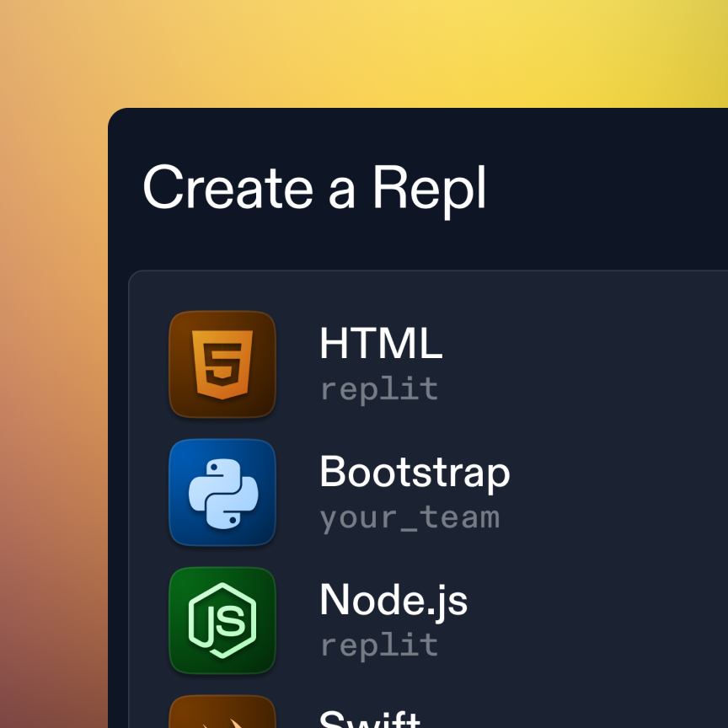The height and width of the screenshot is (728, 728).
Task: Click the orange HTML5 shield icon
Action: [222, 364]
